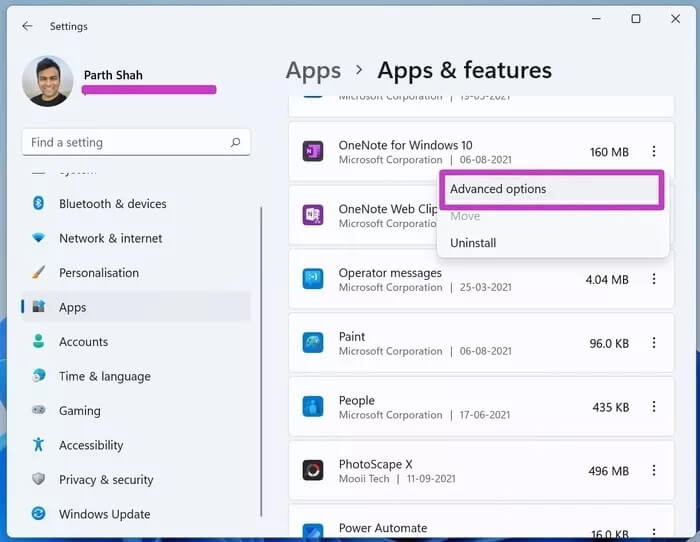Click Operator messages app name

tap(390, 273)
